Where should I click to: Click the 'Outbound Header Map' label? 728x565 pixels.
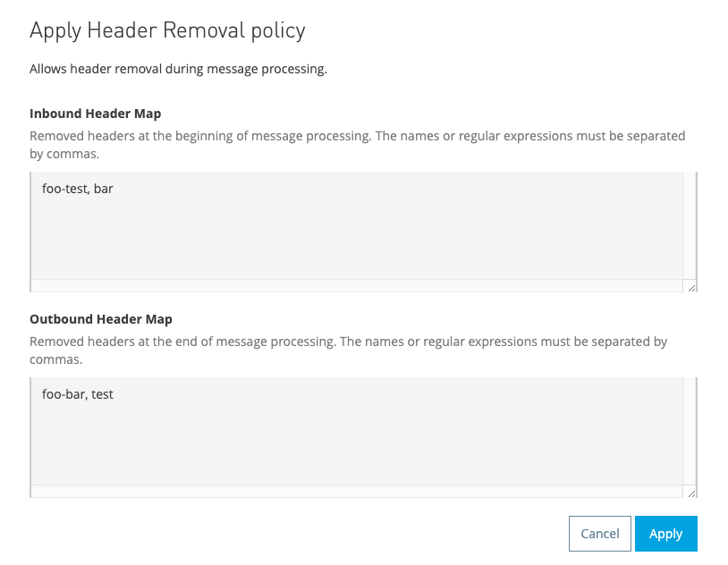[100, 319]
